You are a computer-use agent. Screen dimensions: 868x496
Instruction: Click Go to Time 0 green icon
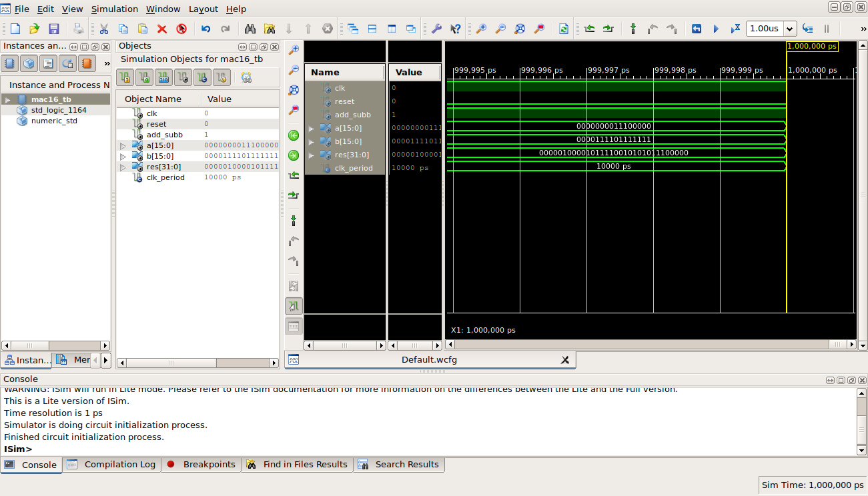point(294,135)
